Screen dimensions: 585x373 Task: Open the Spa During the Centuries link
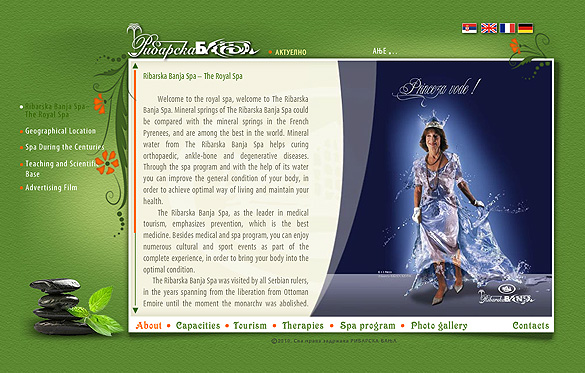65,147
